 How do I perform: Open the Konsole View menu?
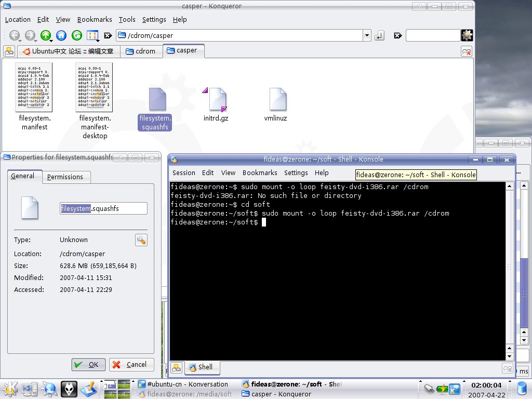coord(228,173)
